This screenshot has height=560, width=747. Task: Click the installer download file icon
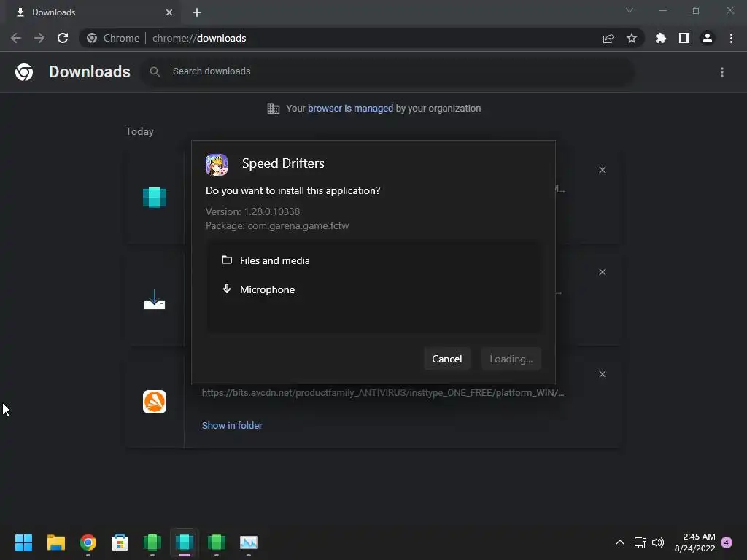[x=155, y=300]
